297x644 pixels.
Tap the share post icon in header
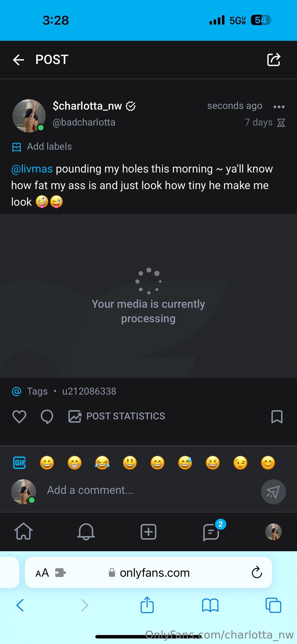tap(274, 60)
